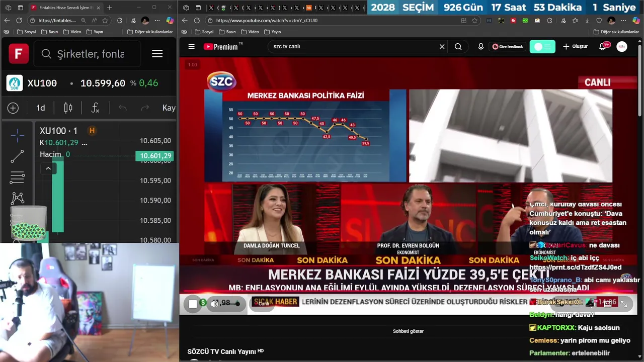Viewport: 644px width, 362px height.
Task: Clear the szc tv canlı search text
Action: pyautogui.click(x=442, y=46)
